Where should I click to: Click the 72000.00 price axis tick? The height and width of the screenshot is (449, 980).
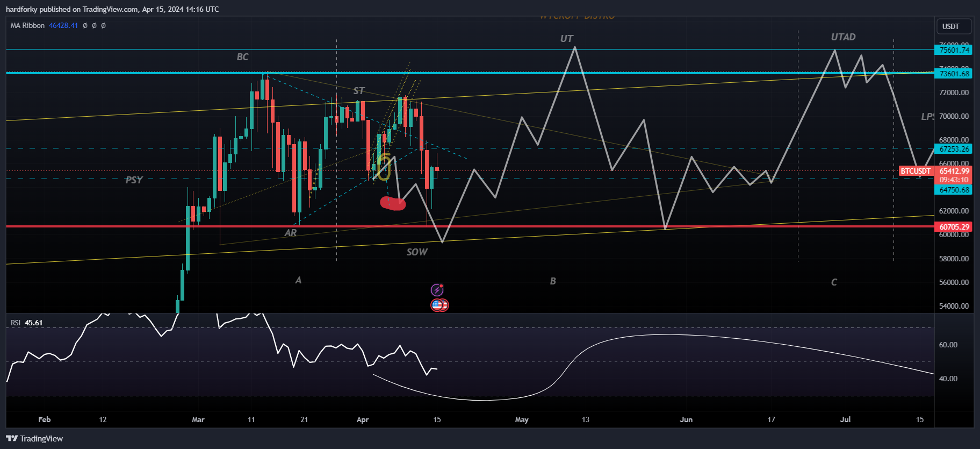pos(954,92)
